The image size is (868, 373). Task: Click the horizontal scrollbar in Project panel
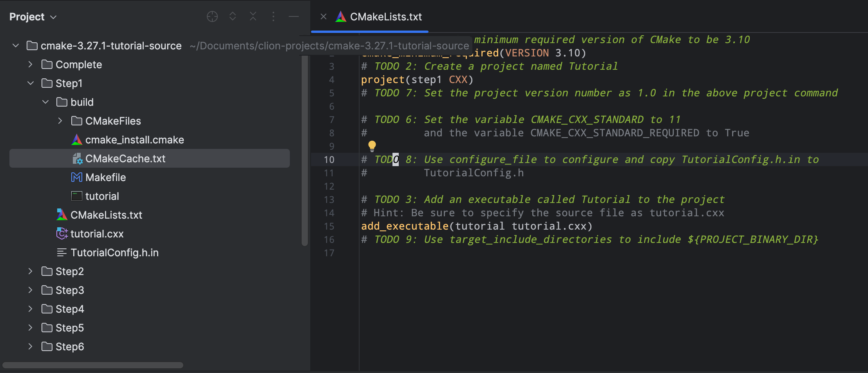click(x=93, y=365)
